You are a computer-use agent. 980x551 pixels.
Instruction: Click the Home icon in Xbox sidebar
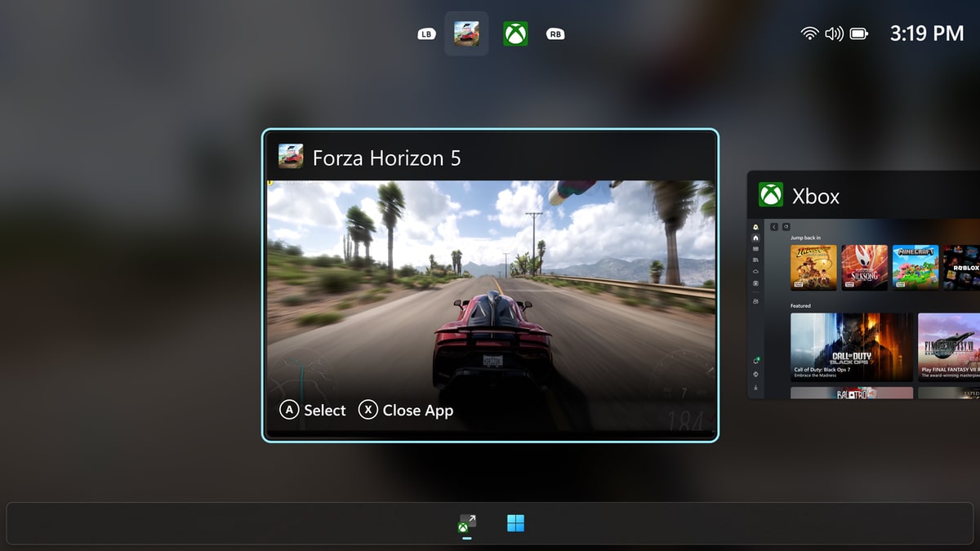click(x=755, y=238)
